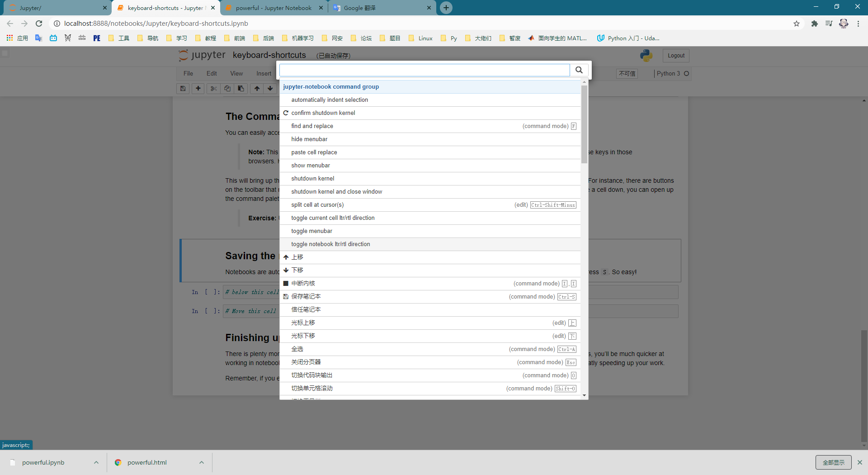The width and height of the screenshot is (868, 475).
Task: Click the insert cell below plus icon
Action: coord(198,89)
